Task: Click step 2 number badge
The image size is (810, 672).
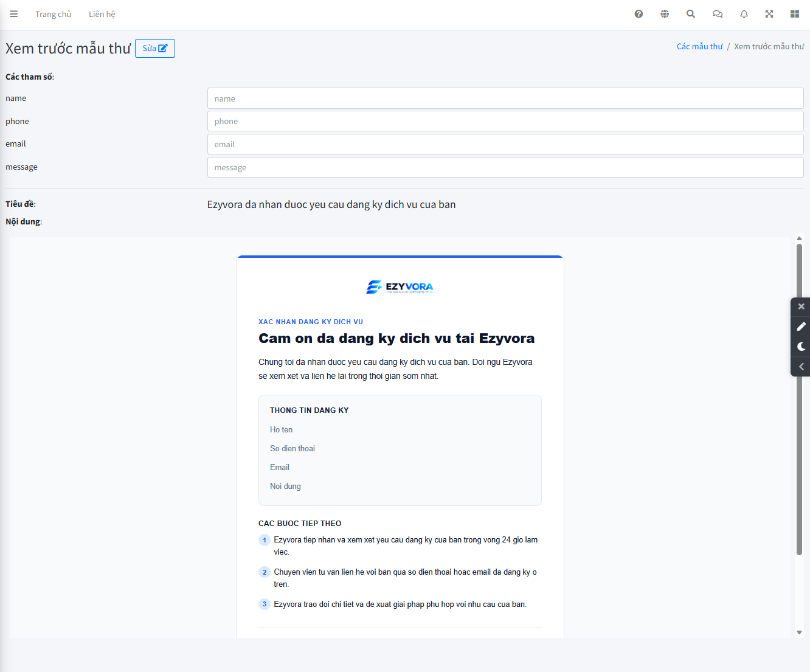Action: pos(265,572)
